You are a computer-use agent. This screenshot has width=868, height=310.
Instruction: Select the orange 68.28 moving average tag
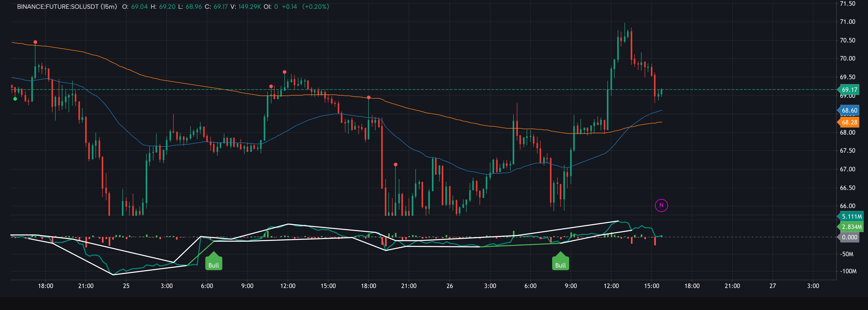pyautogui.click(x=849, y=122)
